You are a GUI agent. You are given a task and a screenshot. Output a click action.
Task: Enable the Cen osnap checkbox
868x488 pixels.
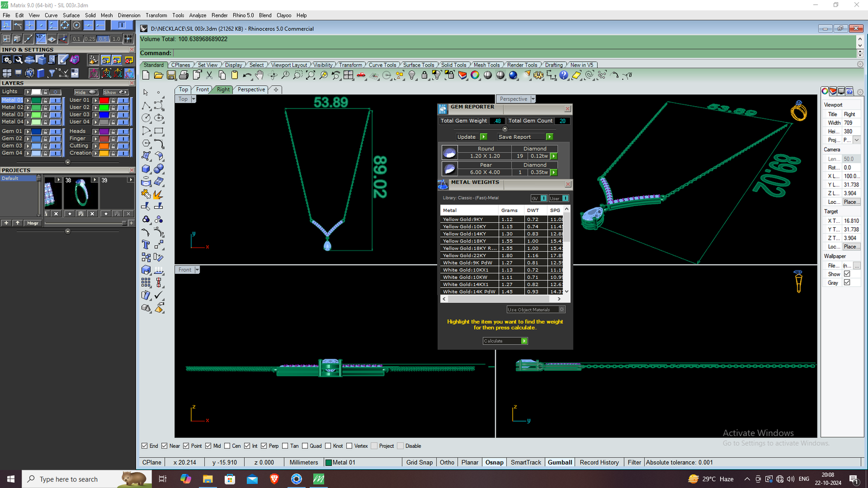point(227,446)
